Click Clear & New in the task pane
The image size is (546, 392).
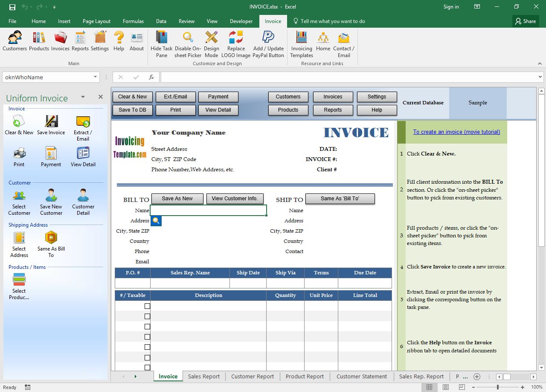(x=19, y=125)
